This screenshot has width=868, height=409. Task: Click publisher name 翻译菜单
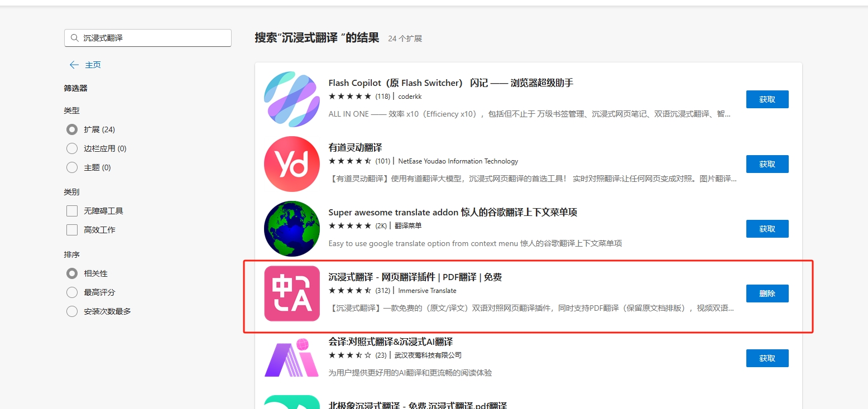(x=408, y=226)
